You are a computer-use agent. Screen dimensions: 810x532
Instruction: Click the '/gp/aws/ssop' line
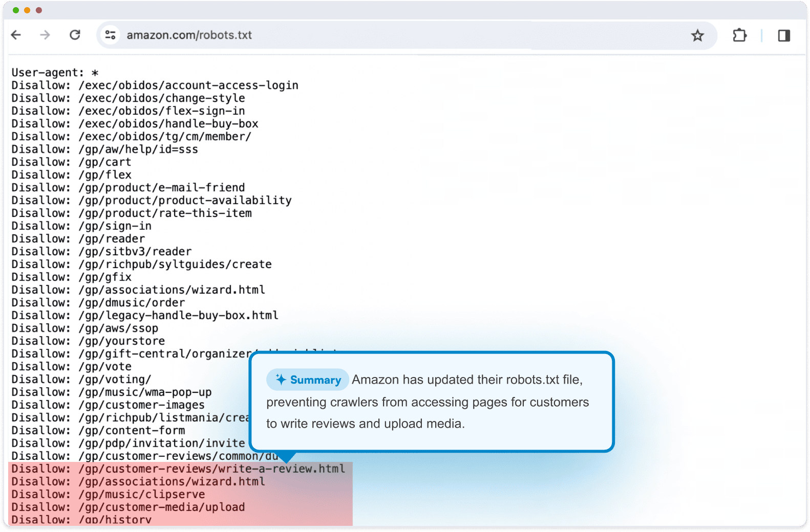85,328
